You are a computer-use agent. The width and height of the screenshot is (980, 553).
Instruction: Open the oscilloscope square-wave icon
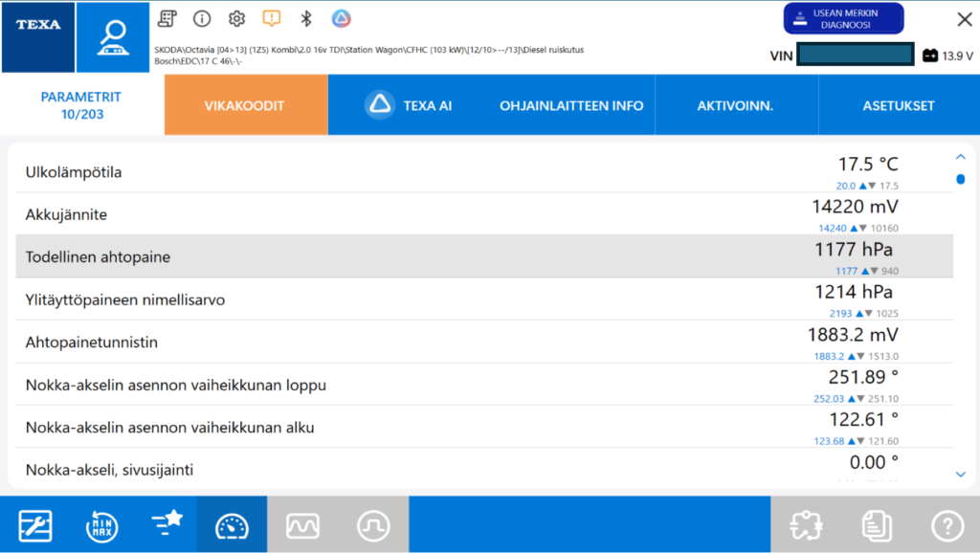point(374,525)
